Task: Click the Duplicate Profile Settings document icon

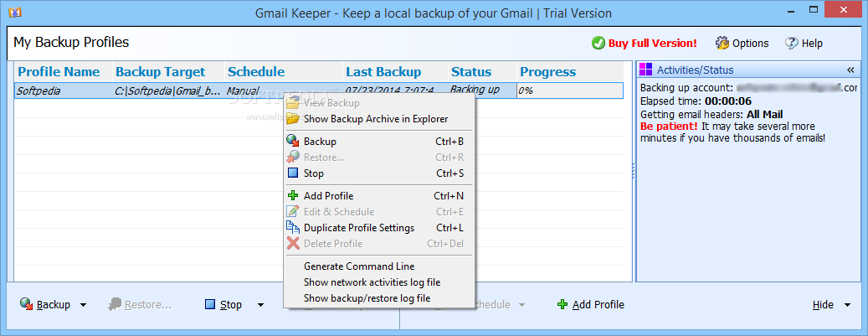Action: (x=293, y=228)
